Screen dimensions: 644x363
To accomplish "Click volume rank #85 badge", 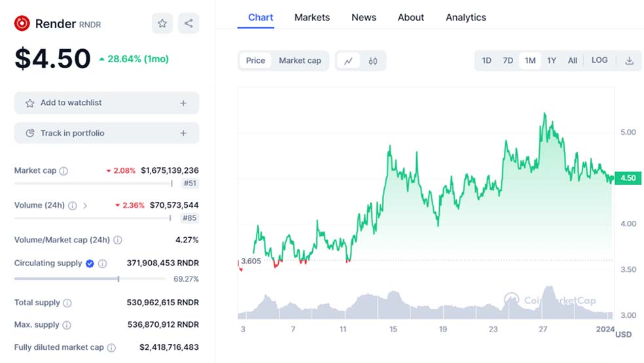I will pyautogui.click(x=190, y=218).
